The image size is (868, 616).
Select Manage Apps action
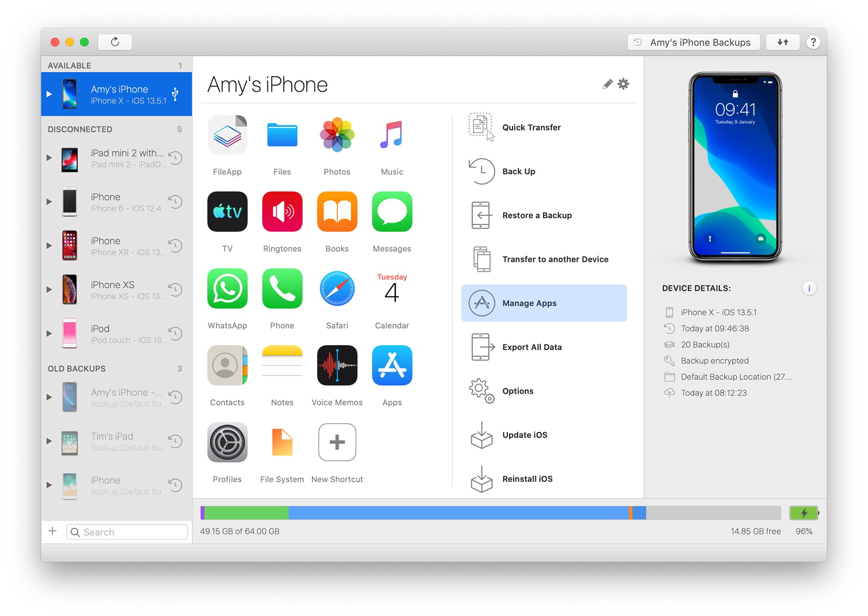click(544, 303)
